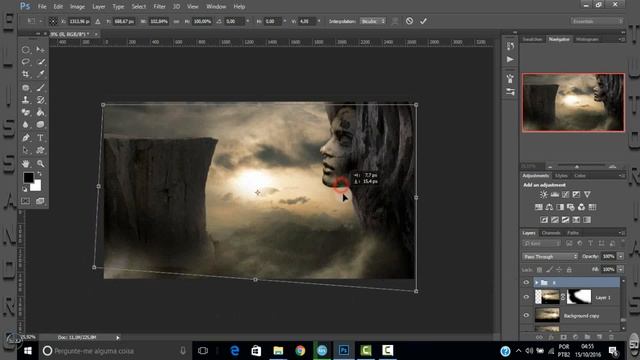Open the status bar arrow menu
The image size is (640, 360).
[118, 338]
